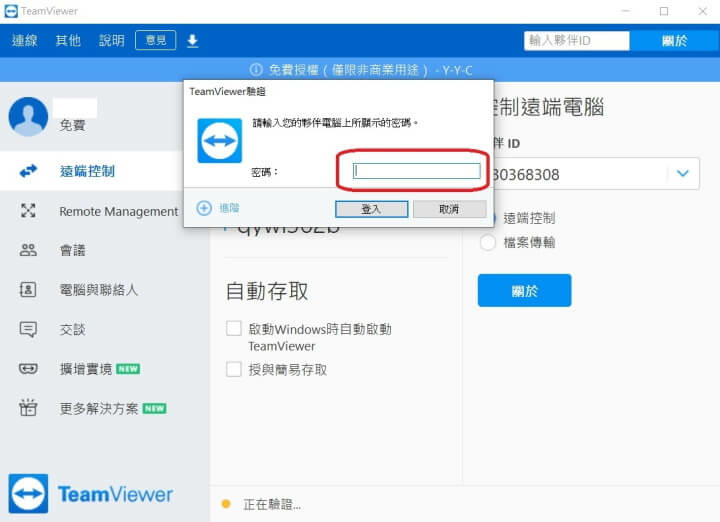Focus the 輸入夥伴ID field in the top bar
The image size is (720, 522).
tap(576, 40)
